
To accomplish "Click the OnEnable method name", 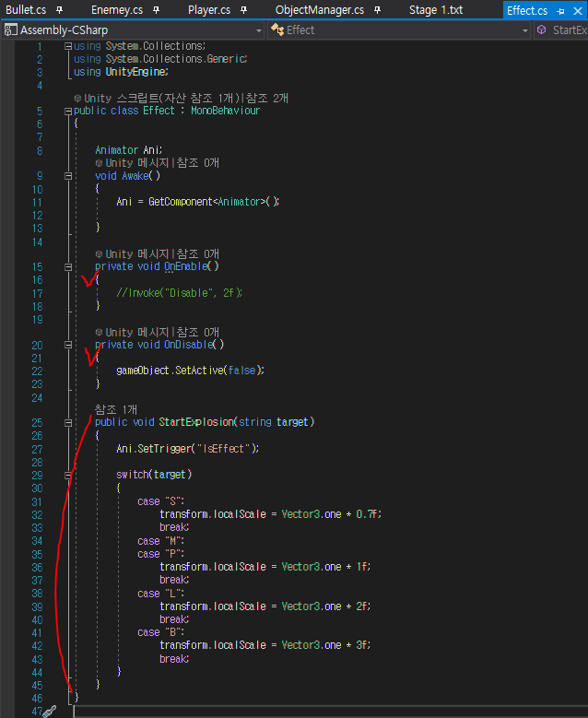I will [x=186, y=266].
